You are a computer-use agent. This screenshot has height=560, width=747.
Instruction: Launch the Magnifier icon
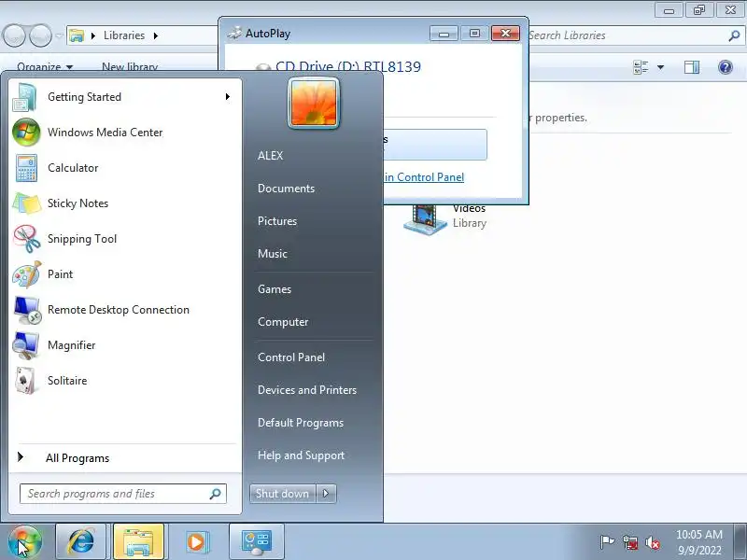pyautogui.click(x=26, y=345)
